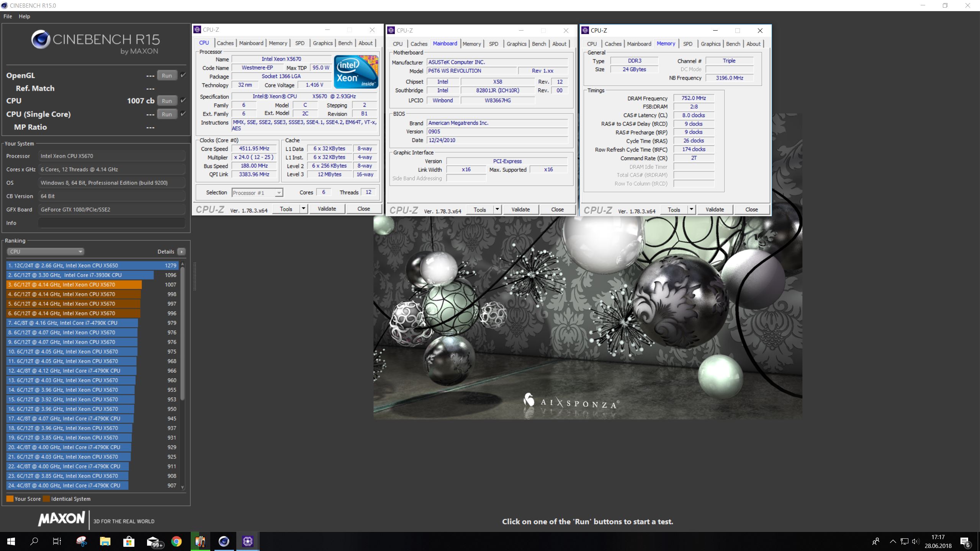980x551 pixels.
Task: Click Tools button in first CPU-Z window
Action: (286, 209)
